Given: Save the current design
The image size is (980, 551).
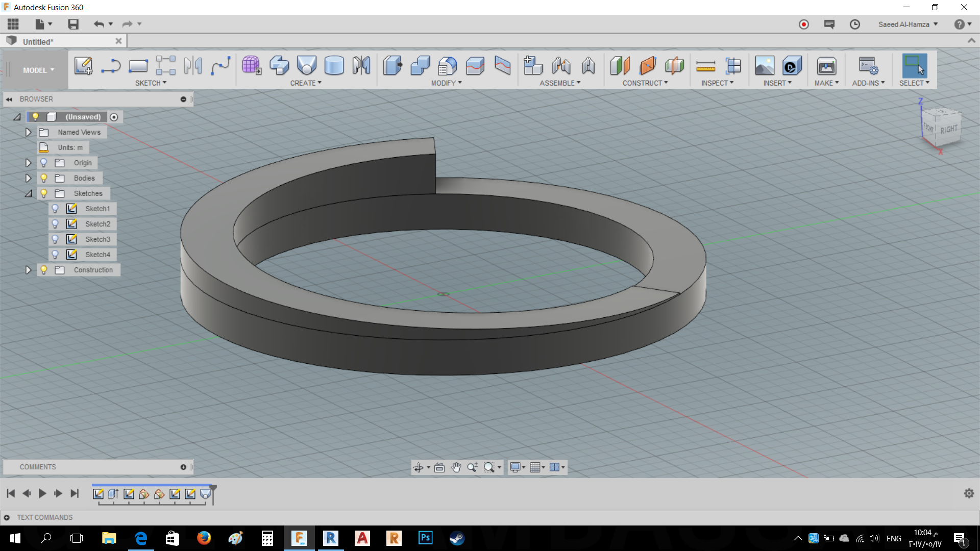Looking at the screenshot, I should pos(72,24).
